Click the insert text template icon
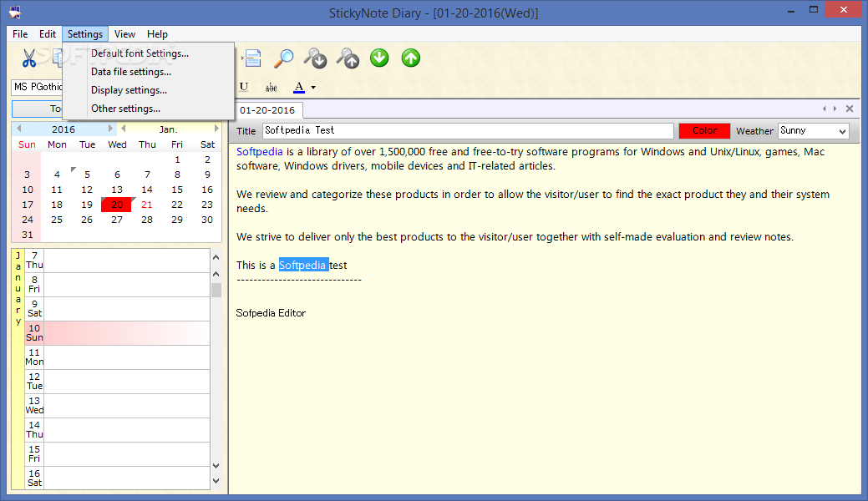Viewport: 868px width, 501px height. pos(251,58)
